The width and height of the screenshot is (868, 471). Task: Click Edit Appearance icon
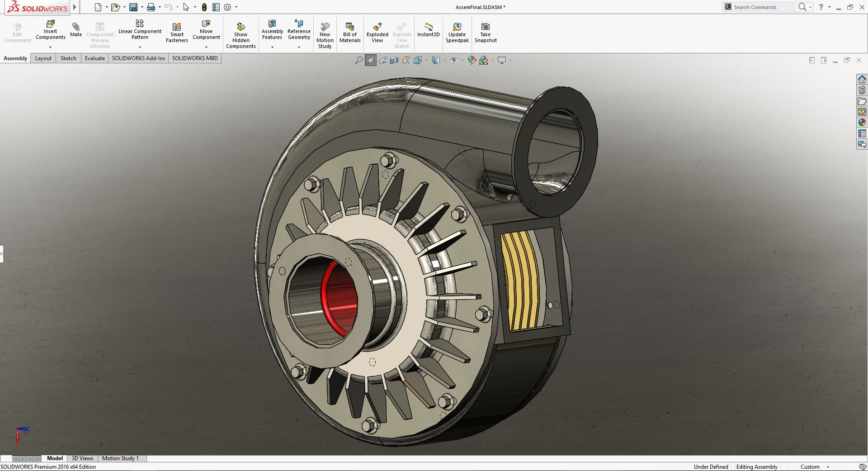pos(472,60)
